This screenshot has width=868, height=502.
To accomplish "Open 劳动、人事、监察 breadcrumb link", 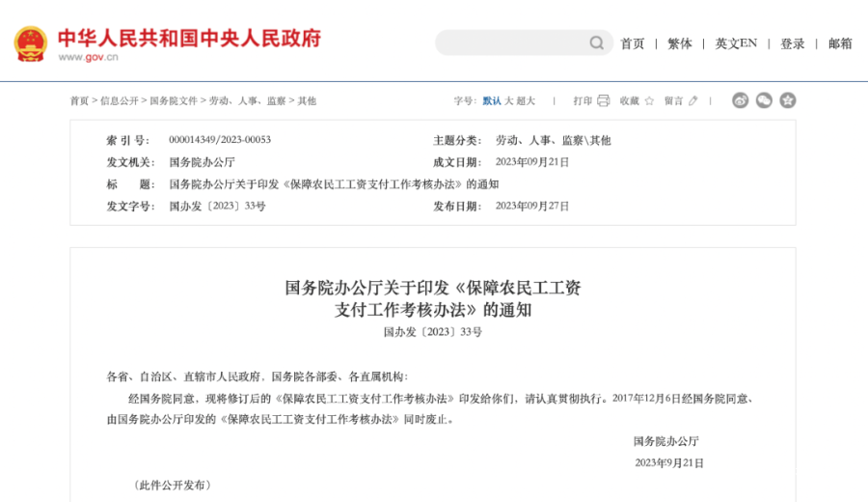I will (247, 100).
